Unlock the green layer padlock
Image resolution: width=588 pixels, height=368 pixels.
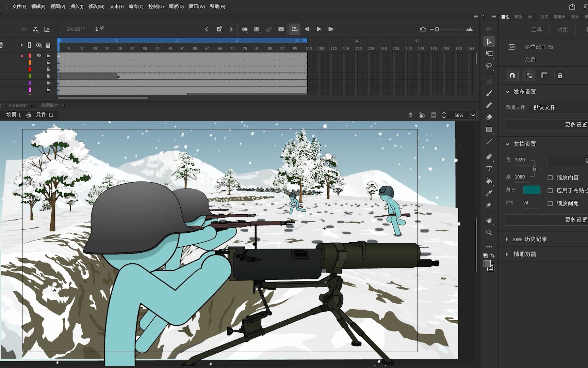coord(48,76)
